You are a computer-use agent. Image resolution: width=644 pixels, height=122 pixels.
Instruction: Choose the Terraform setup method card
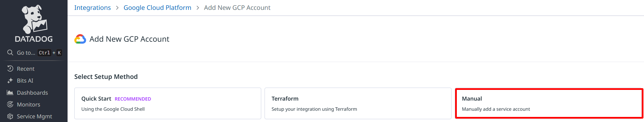coord(358,103)
